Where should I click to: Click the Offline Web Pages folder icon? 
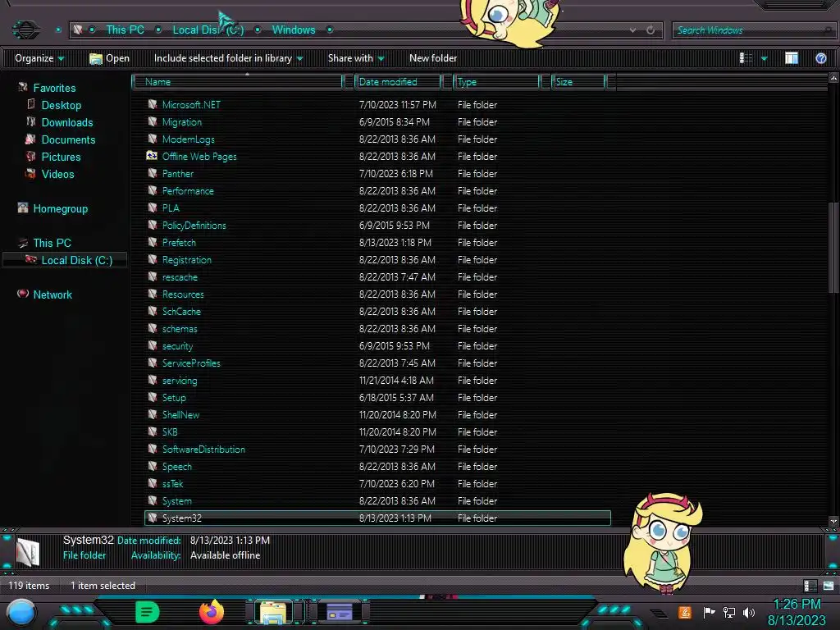click(x=152, y=156)
